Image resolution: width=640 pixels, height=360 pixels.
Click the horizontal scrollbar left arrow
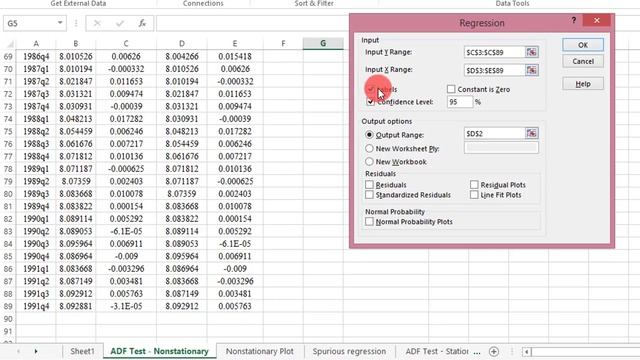click(527, 351)
